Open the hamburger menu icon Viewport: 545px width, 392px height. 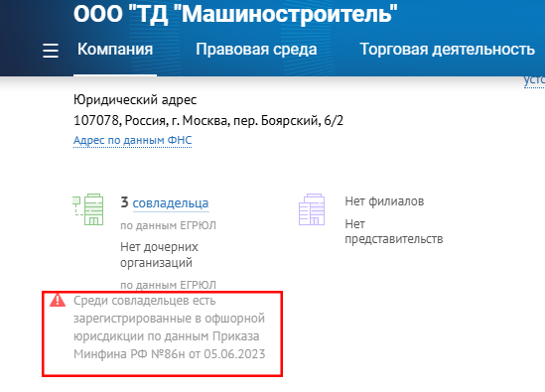(x=51, y=51)
